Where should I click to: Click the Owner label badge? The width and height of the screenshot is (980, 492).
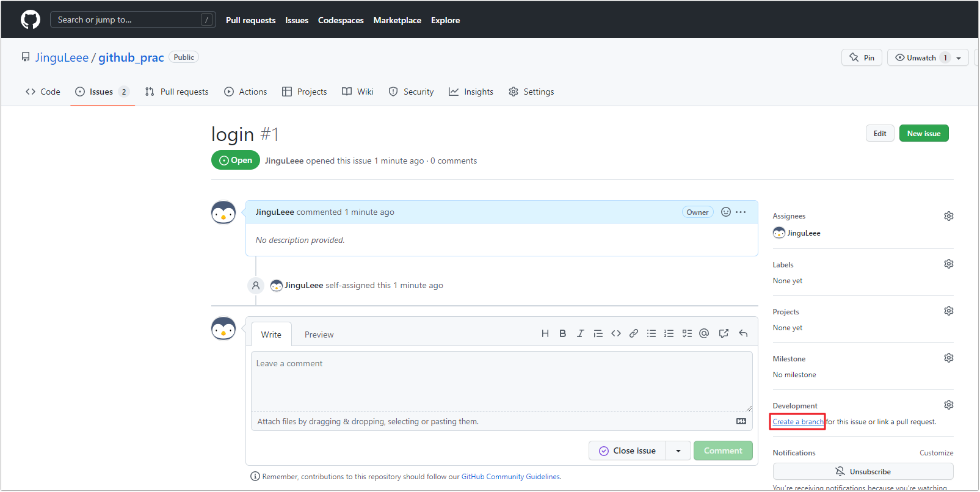point(697,212)
